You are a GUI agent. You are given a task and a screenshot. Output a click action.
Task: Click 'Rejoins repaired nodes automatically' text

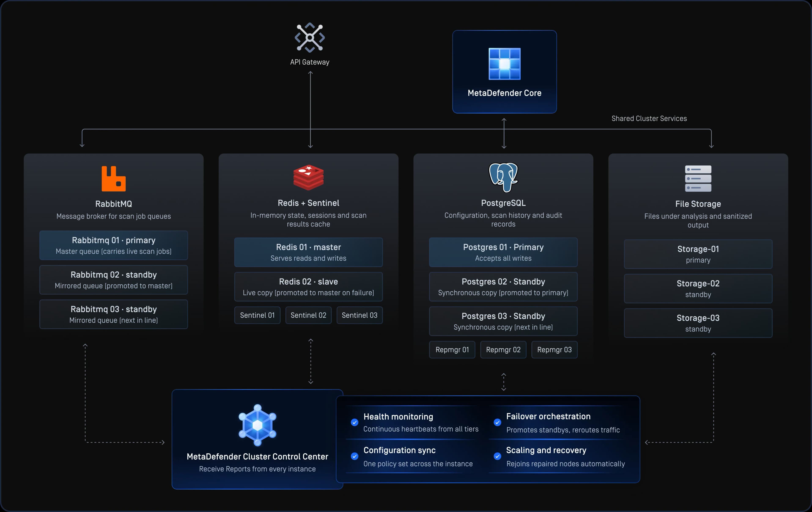click(x=565, y=464)
